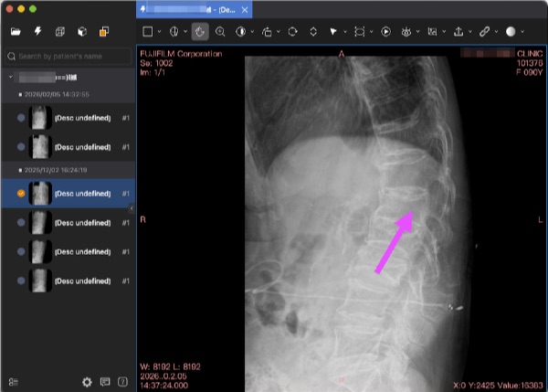Open the layout rectangle dropdown arrow

(161, 32)
